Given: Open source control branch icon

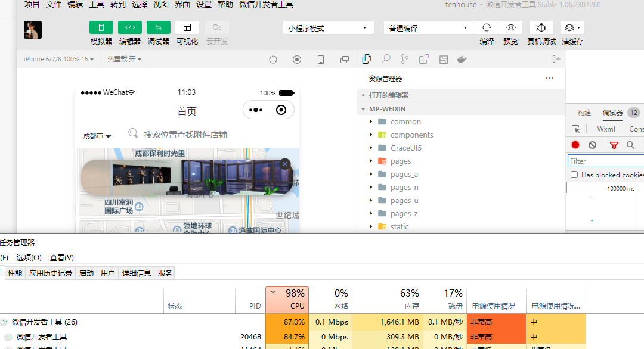Looking at the screenshot, I should click(x=405, y=59).
